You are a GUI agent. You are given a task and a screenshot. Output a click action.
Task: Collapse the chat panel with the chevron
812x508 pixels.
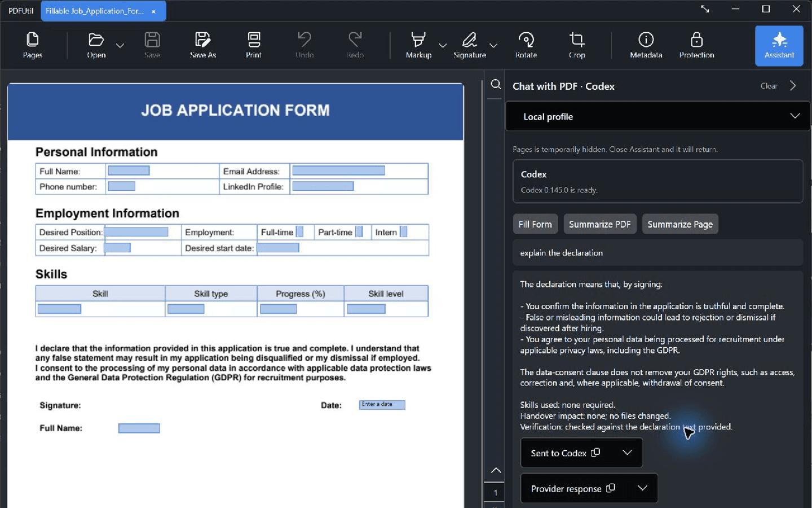coord(793,86)
